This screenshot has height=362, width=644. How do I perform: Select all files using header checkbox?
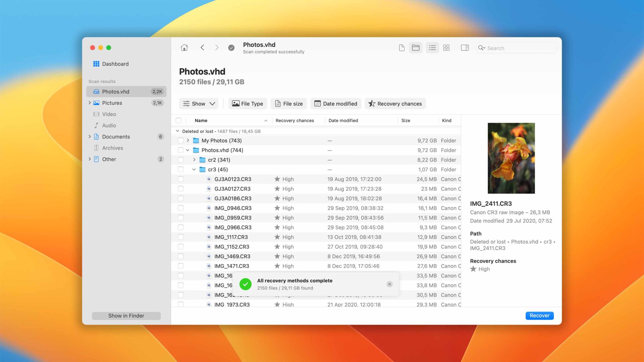179,120
